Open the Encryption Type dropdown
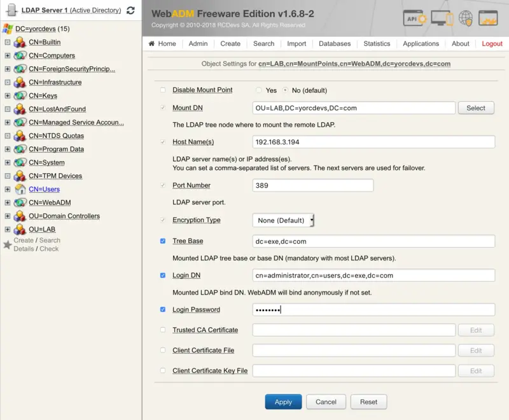509x420 pixels. tap(283, 220)
